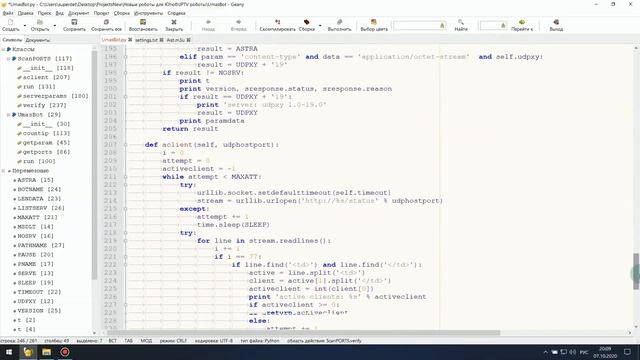Click the Открыть (Open) toolbar icon
Viewport: 640px width, 360px height.
[40, 22]
